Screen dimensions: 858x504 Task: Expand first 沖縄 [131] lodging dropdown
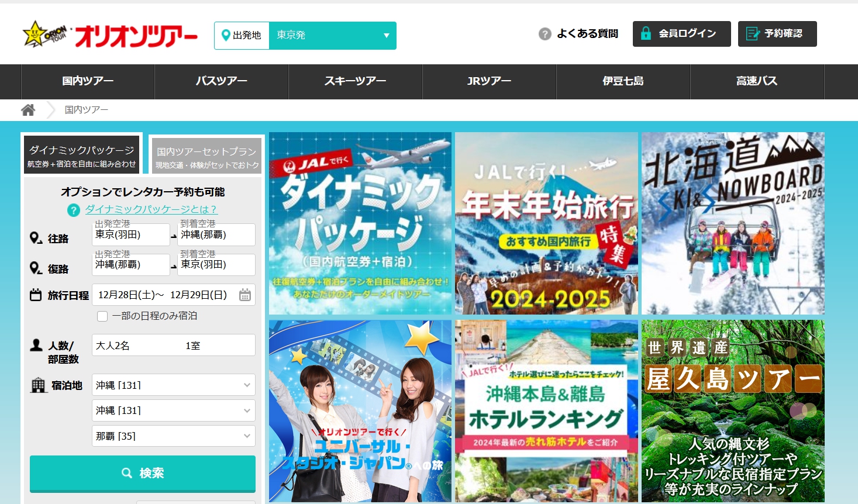(174, 385)
